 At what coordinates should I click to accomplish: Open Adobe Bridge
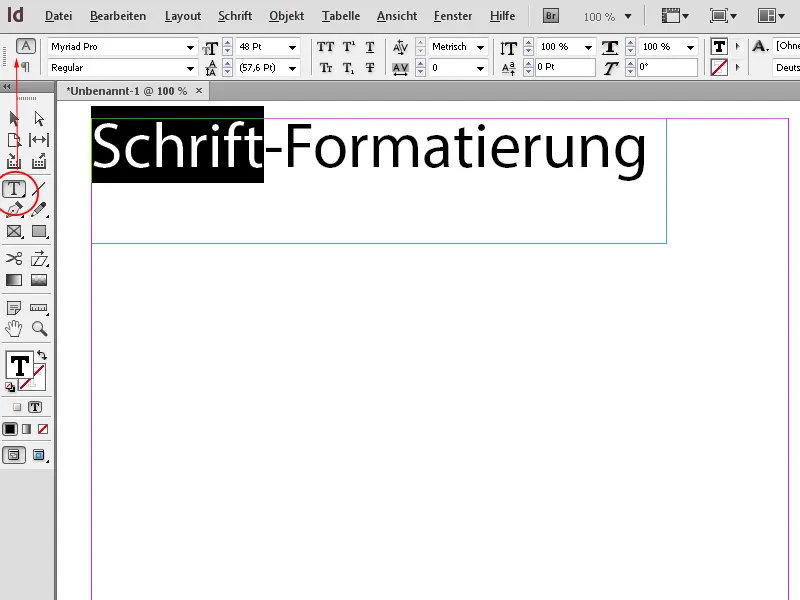(551, 16)
